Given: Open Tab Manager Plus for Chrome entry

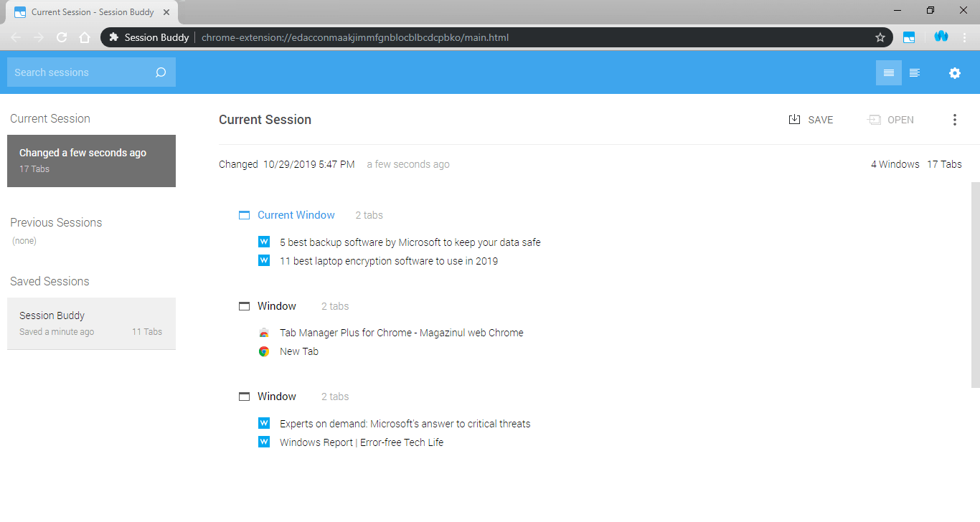Looking at the screenshot, I should (402, 333).
